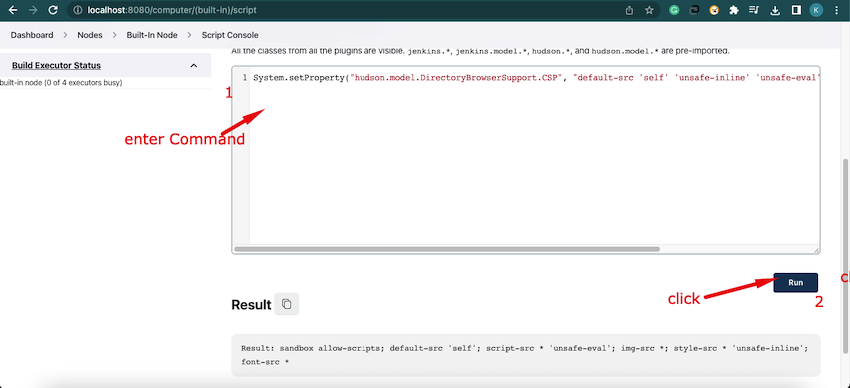Image resolution: width=850 pixels, height=388 pixels.
Task: Click the Build Executor Status link
Action: pos(56,66)
